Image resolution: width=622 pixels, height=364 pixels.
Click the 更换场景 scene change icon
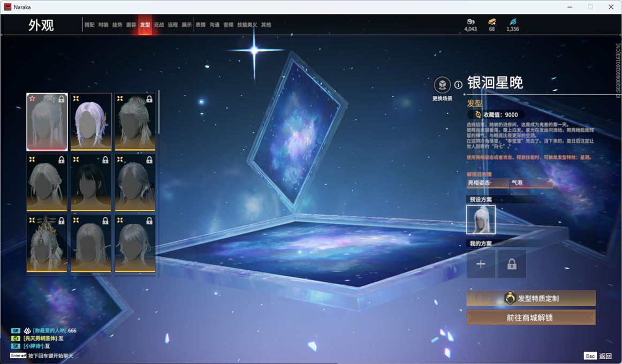pos(442,85)
